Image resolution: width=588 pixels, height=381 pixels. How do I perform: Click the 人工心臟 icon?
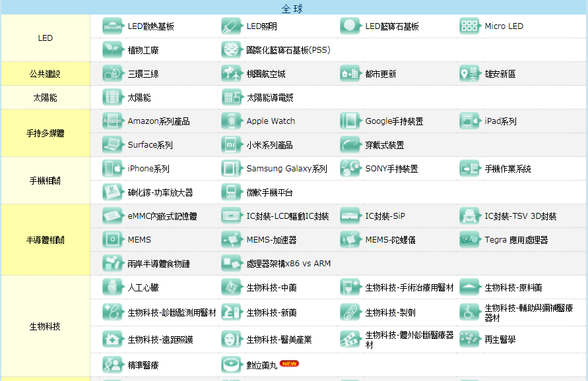[113, 287]
